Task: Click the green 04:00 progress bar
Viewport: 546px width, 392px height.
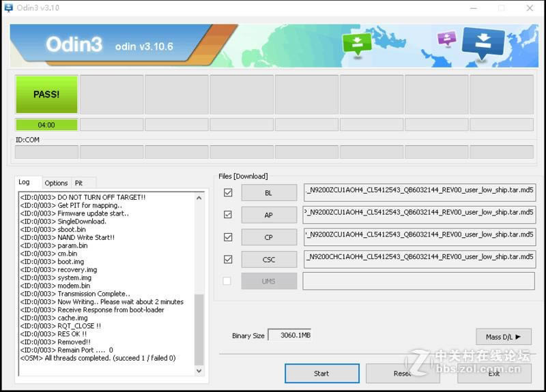Action: pos(46,125)
